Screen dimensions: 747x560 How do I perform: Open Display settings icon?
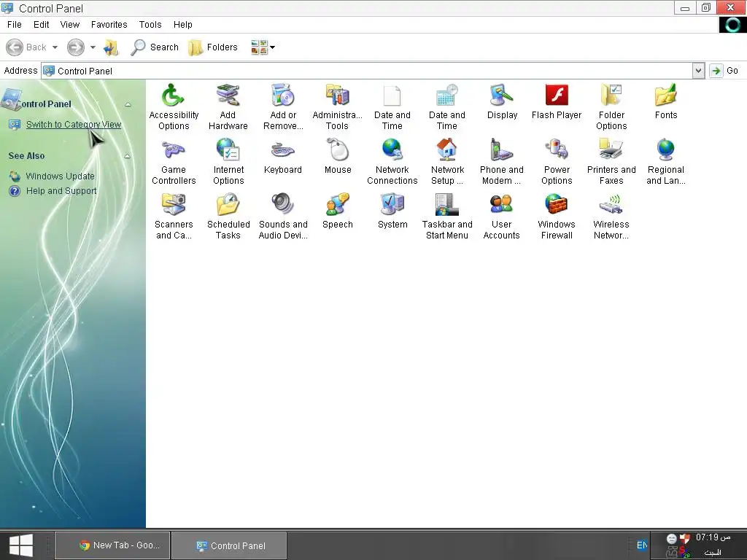tap(502, 101)
